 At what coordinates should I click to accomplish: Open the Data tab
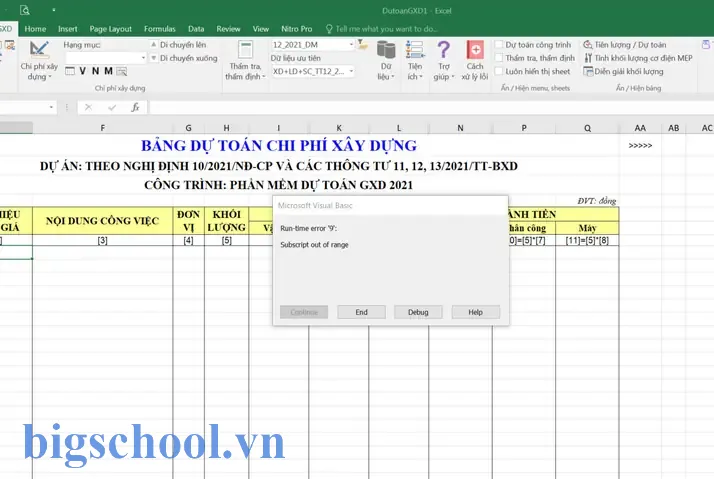click(196, 29)
